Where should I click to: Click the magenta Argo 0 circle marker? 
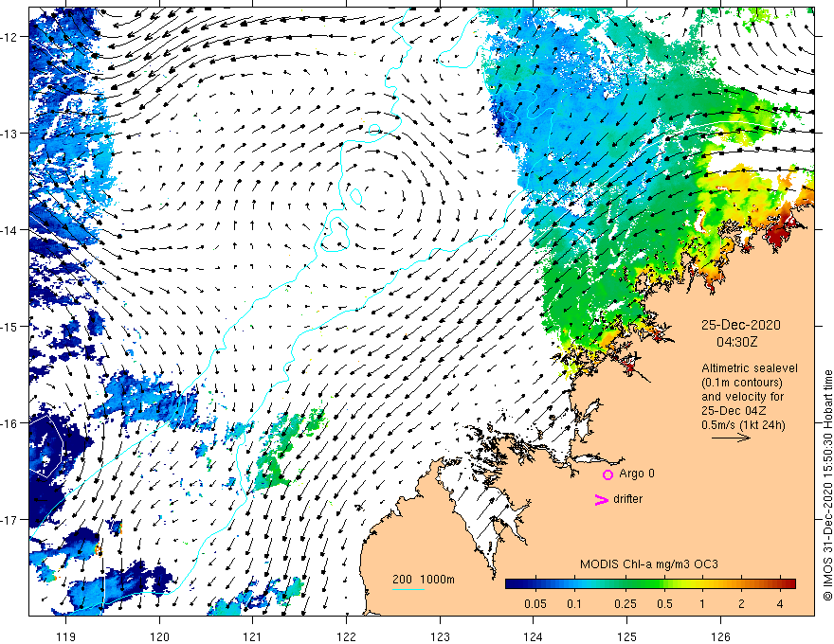point(607,474)
